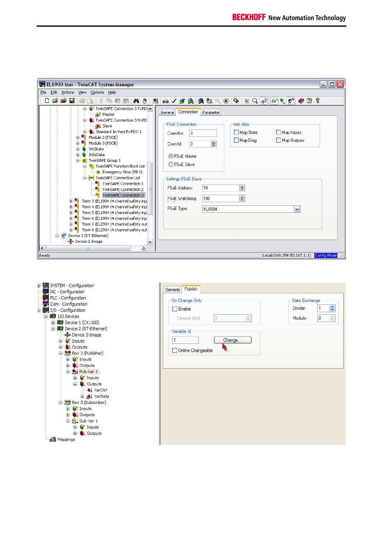Click the magnifier search toolbar icon
The width and height of the screenshot is (392, 555).
255,101
